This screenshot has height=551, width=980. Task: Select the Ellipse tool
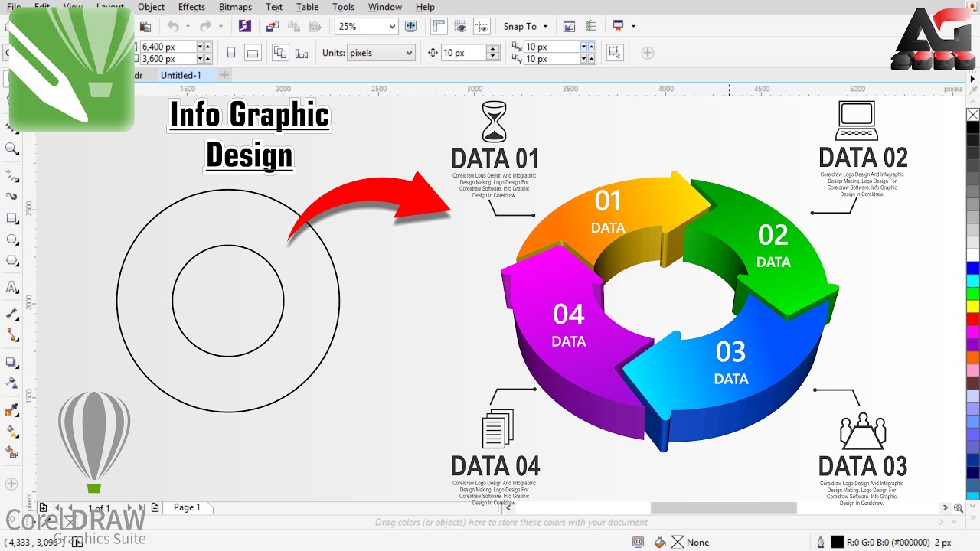12,240
